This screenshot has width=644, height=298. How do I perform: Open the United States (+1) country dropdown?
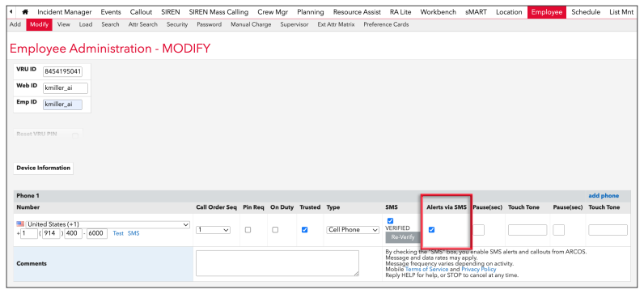(108, 224)
